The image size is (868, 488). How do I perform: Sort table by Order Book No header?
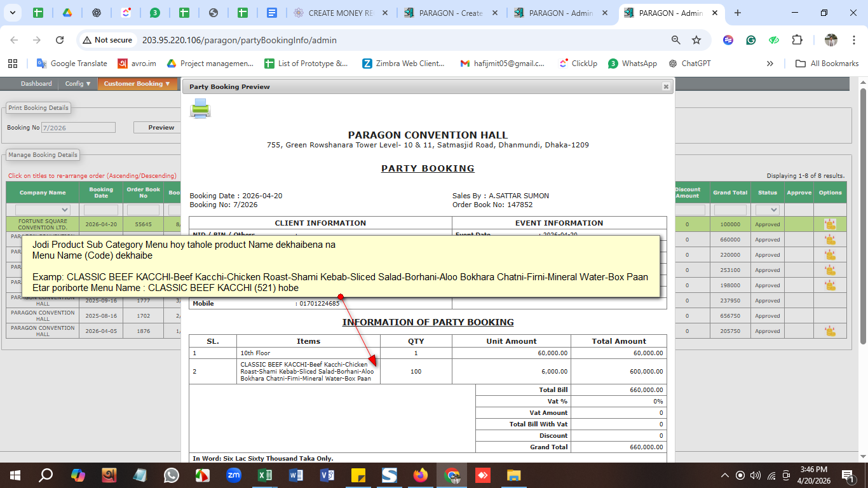(144, 193)
